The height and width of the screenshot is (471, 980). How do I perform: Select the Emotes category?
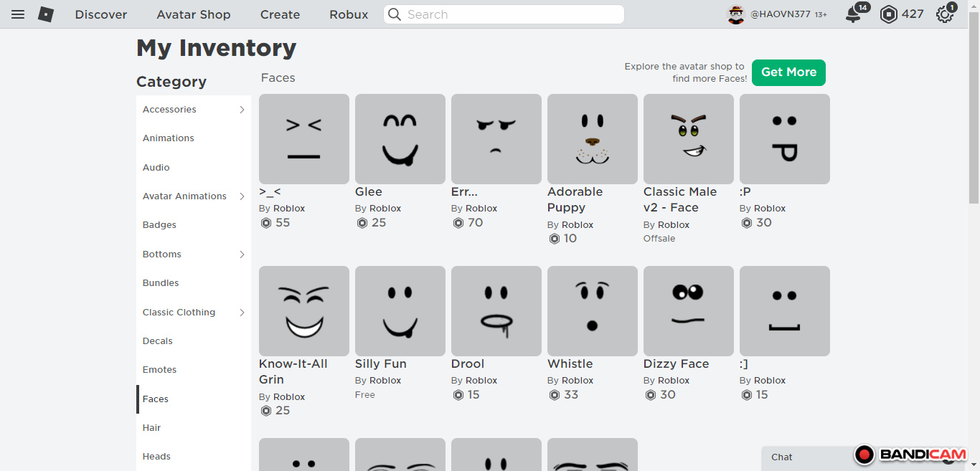point(159,370)
